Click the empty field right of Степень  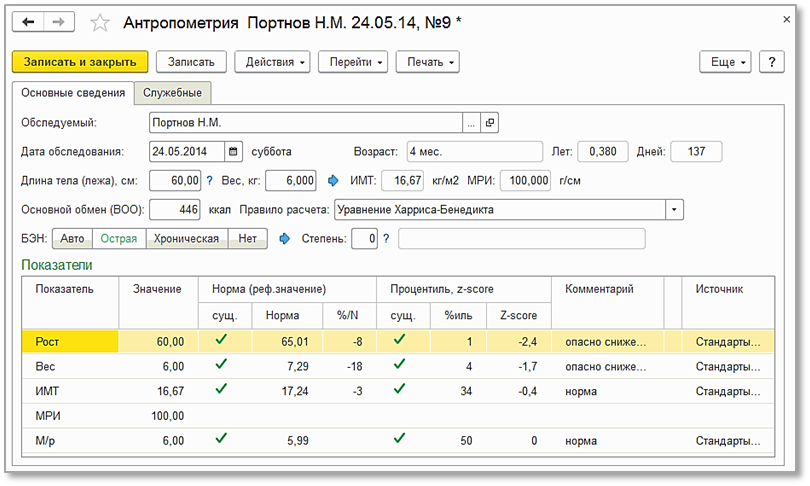click(x=522, y=239)
